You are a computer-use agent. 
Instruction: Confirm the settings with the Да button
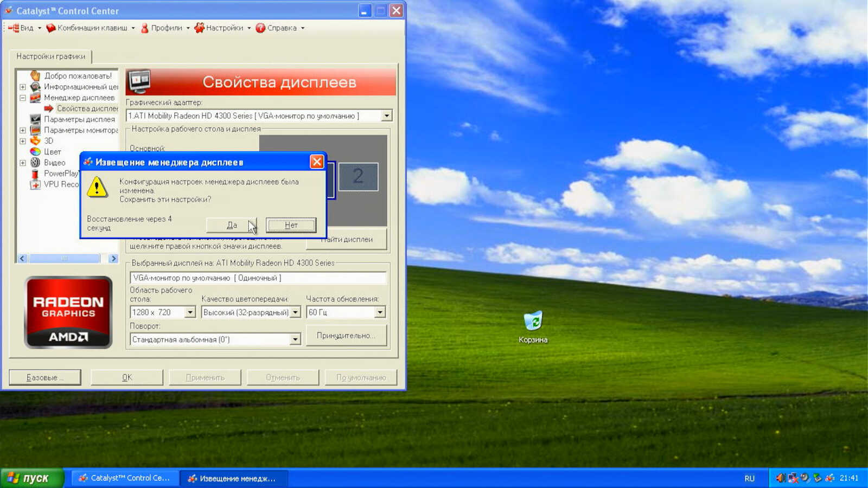(232, 225)
